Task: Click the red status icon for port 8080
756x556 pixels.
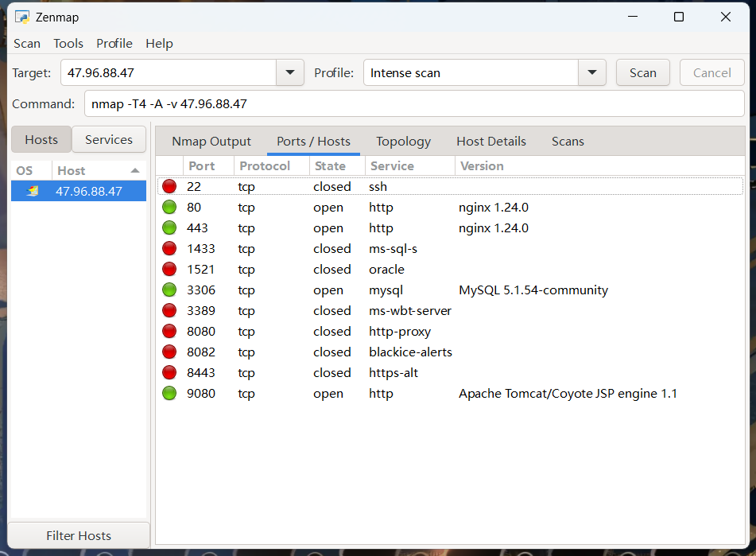Action: [169, 331]
